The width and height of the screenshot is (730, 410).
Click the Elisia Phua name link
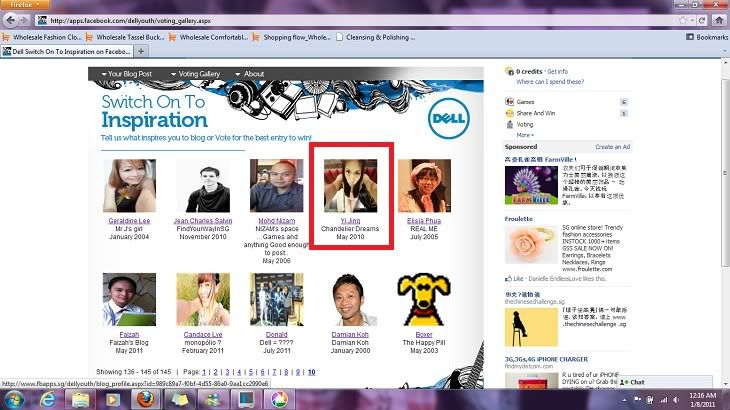point(424,221)
